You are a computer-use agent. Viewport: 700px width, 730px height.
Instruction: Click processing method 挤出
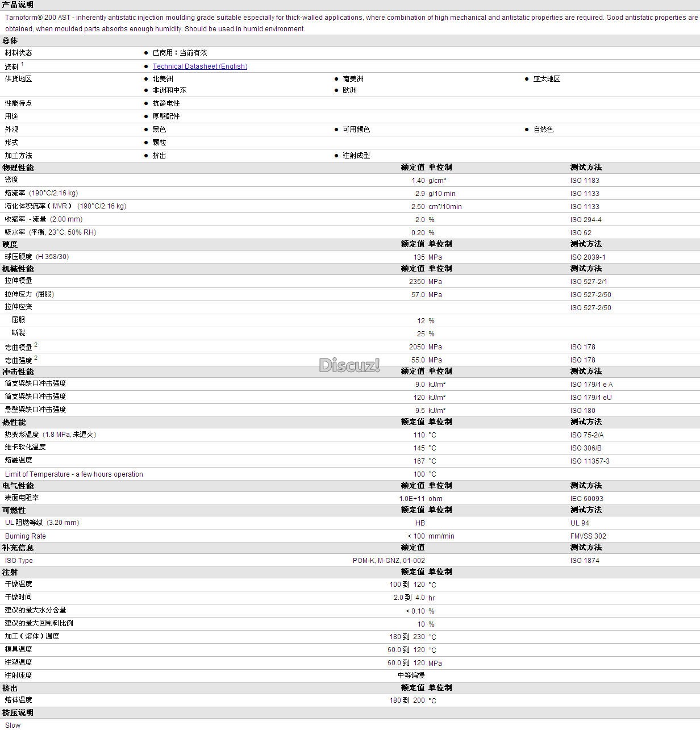click(x=159, y=156)
